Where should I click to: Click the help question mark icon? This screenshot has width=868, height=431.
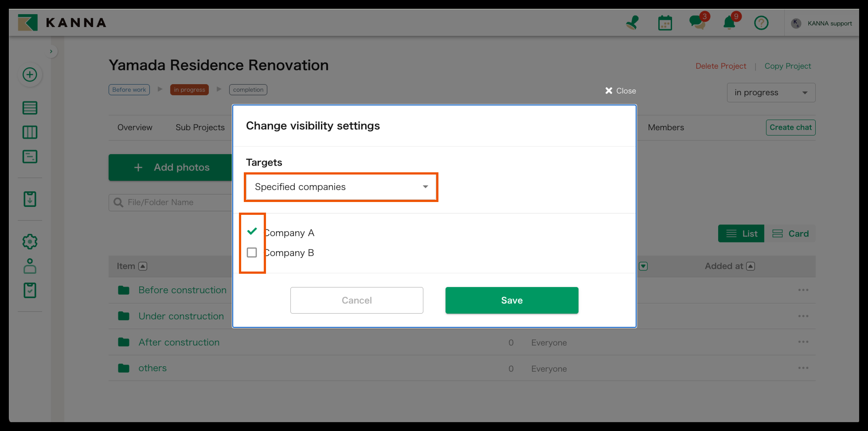(761, 23)
